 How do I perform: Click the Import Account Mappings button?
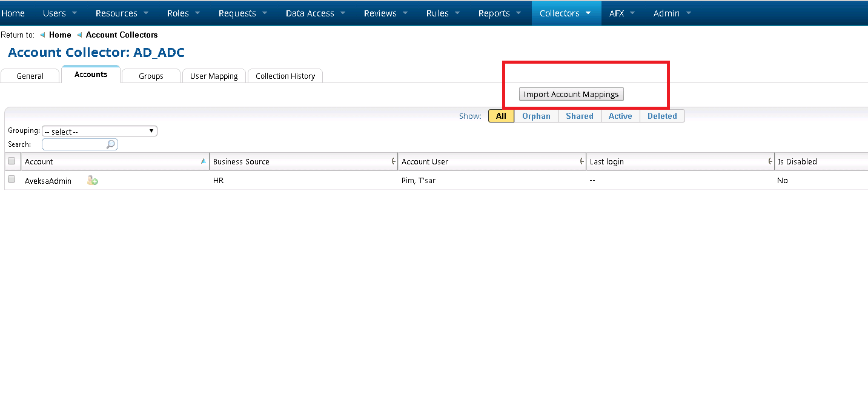570,94
